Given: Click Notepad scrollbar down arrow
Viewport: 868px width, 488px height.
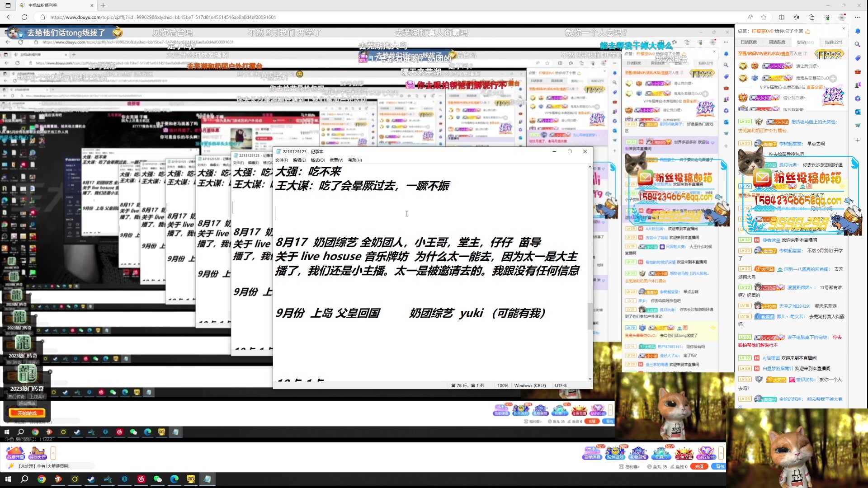Looking at the screenshot, I should (590, 379).
